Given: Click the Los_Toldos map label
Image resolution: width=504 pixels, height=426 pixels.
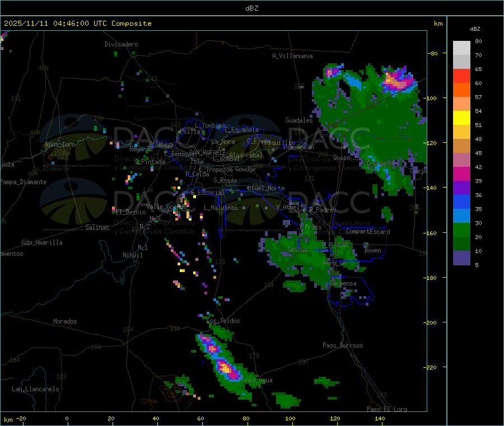Looking at the screenshot, I should pos(223,321).
